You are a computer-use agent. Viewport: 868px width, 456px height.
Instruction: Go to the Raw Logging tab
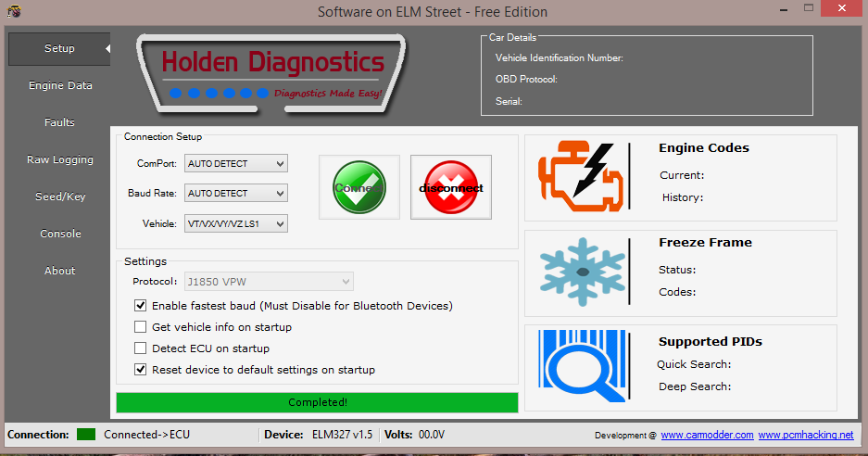point(60,159)
